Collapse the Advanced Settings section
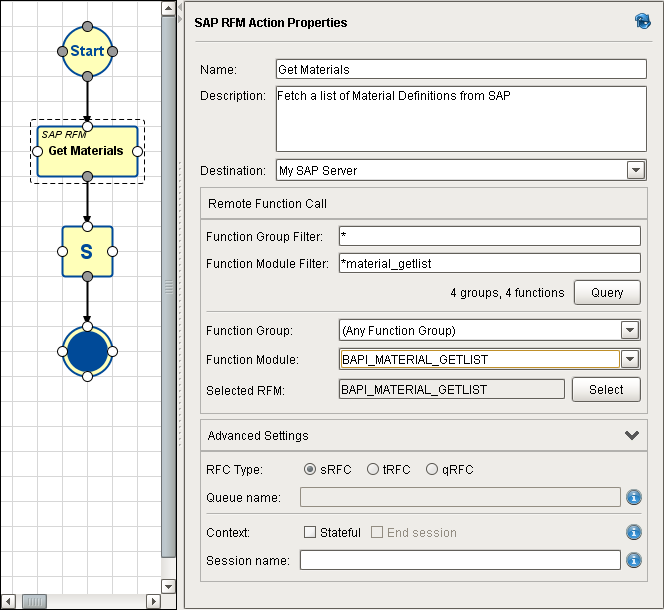The height and width of the screenshot is (610, 664). (631, 436)
